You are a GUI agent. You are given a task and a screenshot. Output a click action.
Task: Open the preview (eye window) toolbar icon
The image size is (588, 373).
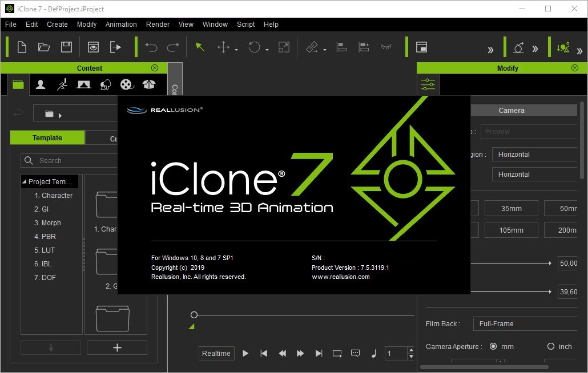tap(93, 47)
